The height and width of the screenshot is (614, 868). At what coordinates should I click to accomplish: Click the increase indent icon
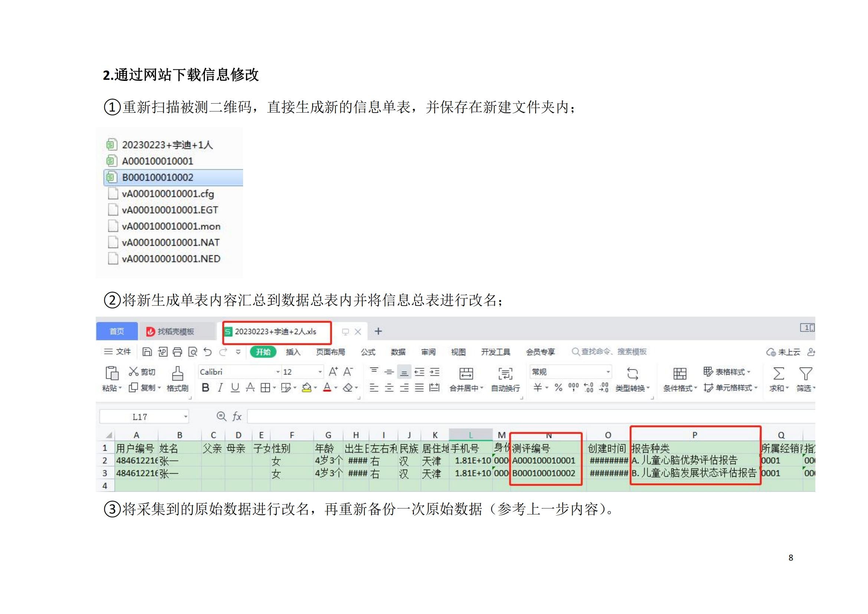click(435, 372)
